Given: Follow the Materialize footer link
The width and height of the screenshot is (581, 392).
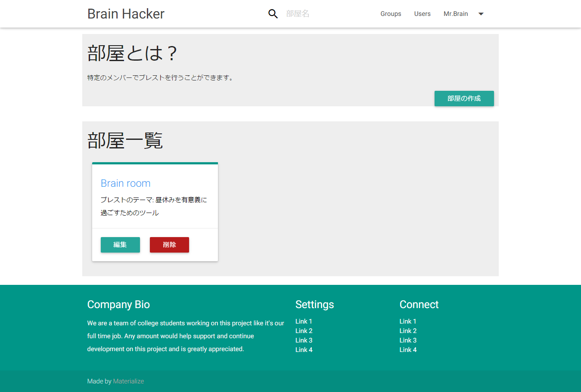Looking at the screenshot, I should [128, 381].
